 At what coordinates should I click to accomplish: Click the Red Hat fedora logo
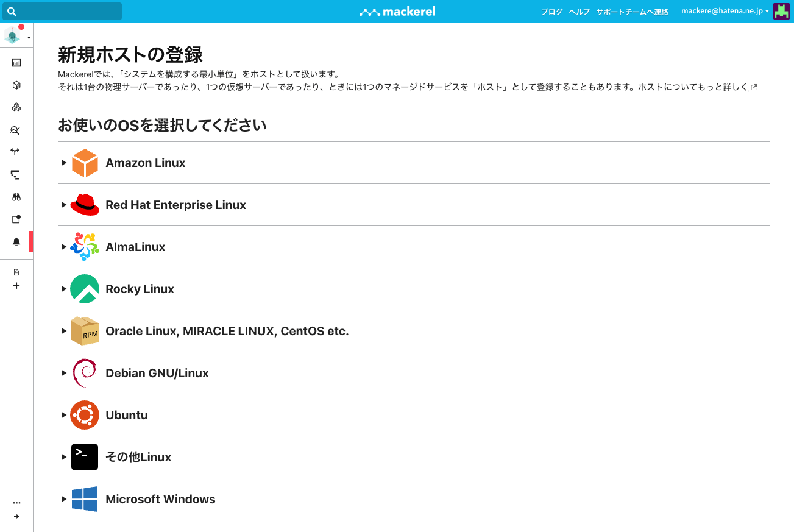[x=85, y=205]
